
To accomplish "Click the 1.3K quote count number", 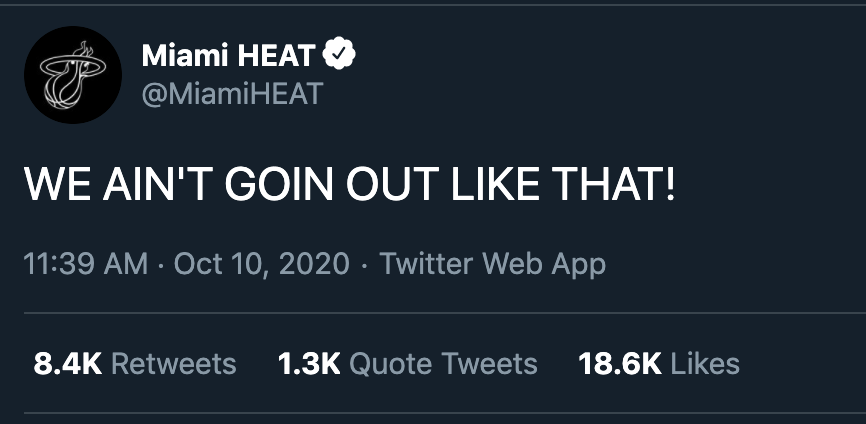I will pos(309,364).
